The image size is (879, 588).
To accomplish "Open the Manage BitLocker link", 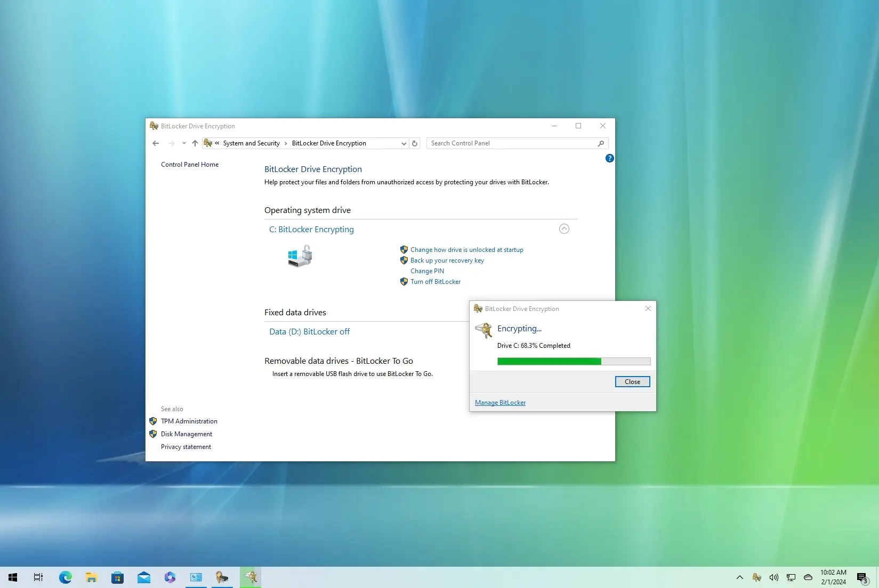I will click(x=500, y=403).
